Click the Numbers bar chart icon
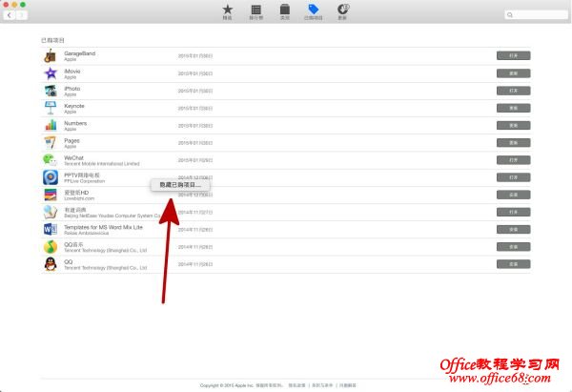The height and width of the screenshot is (392, 572). coord(51,125)
